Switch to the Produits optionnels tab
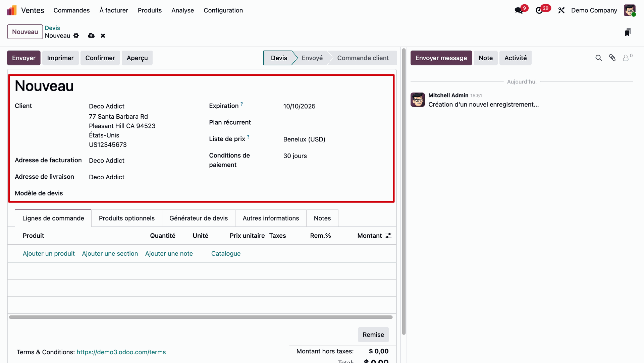 [126, 218]
